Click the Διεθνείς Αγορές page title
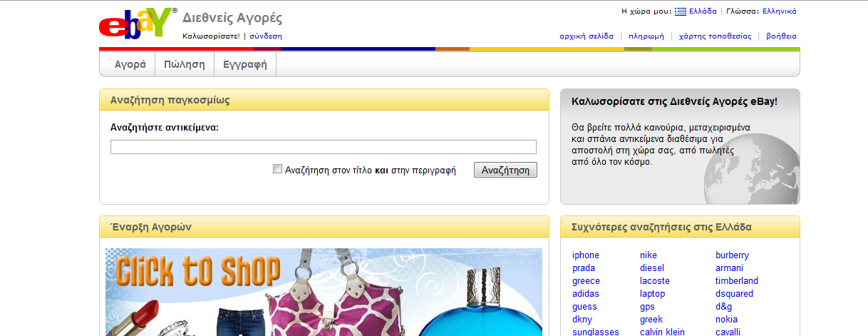 pyautogui.click(x=232, y=18)
